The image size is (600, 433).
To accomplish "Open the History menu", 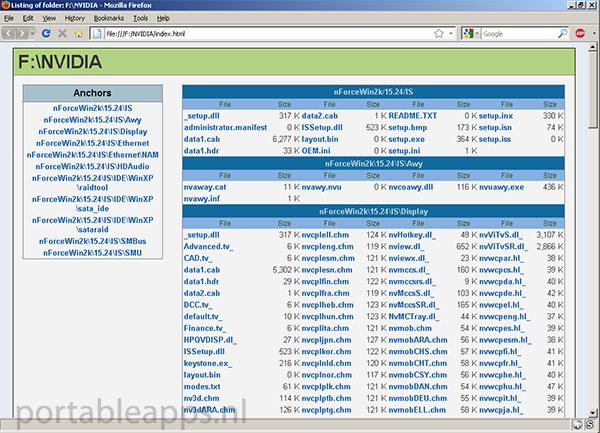I will tap(75, 18).
